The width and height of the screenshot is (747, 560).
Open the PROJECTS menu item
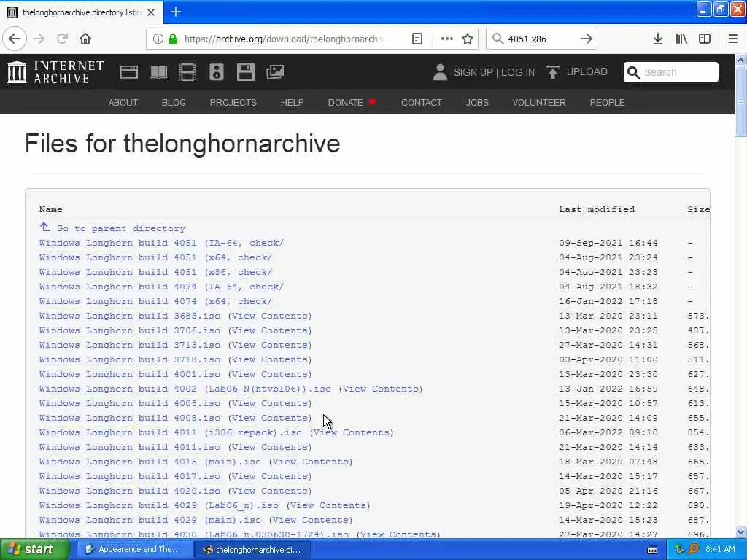click(233, 102)
